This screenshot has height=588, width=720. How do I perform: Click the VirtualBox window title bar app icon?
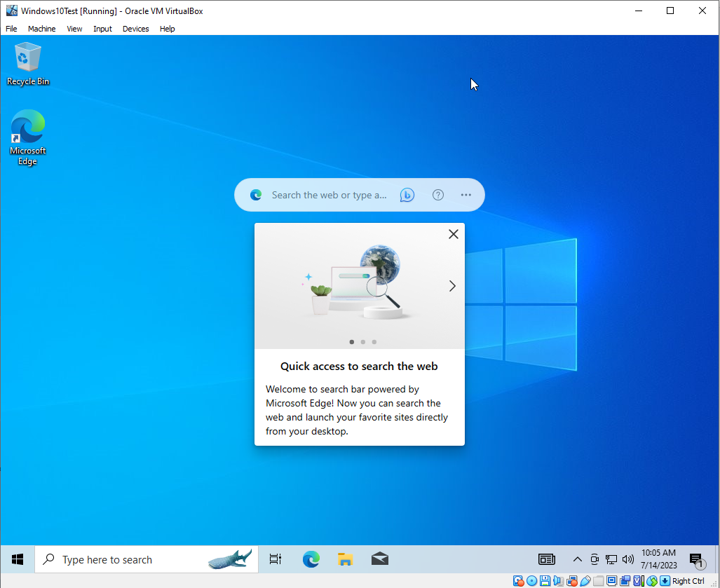(x=11, y=11)
